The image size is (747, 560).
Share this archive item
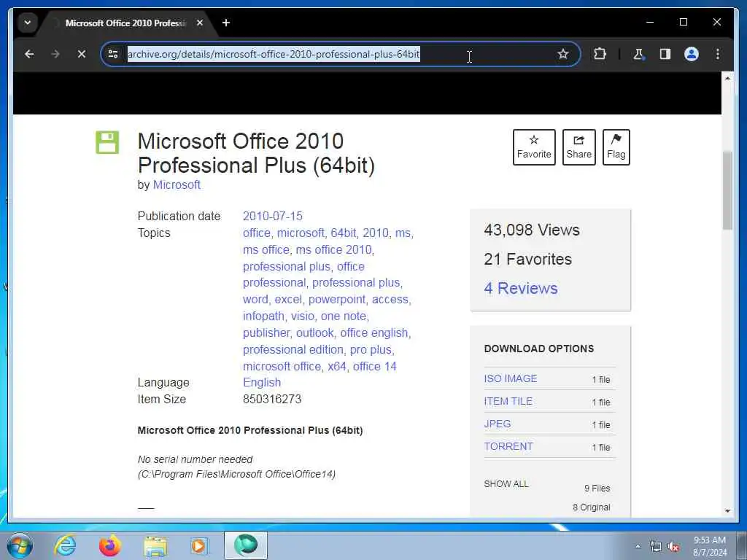coord(578,147)
